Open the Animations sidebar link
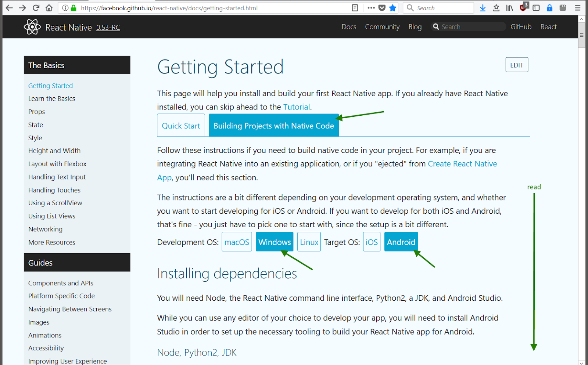The height and width of the screenshot is (365, 588). point(45,335)
